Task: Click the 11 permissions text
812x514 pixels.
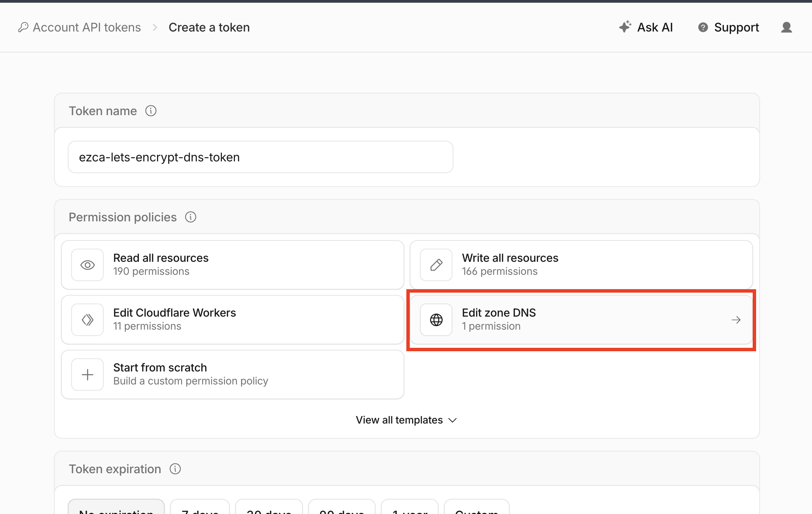Action: click(147, 326)
